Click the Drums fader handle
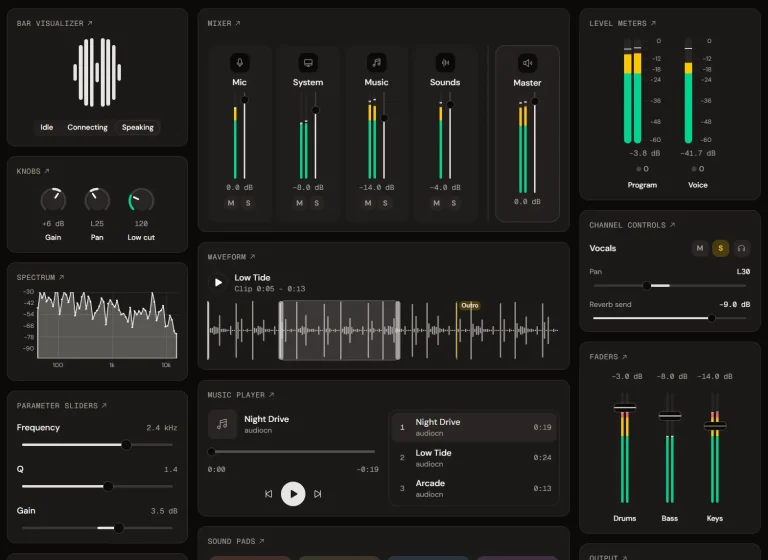The width and height of the screenshot is (768, 560). [625, 407]
